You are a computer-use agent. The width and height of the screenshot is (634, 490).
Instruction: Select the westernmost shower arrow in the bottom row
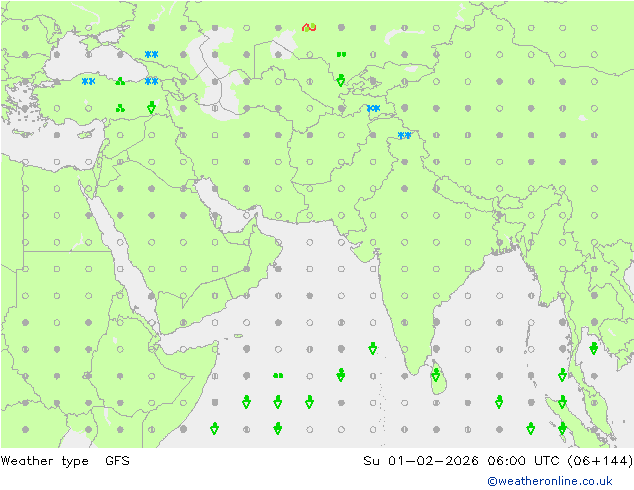click(215, 429)
